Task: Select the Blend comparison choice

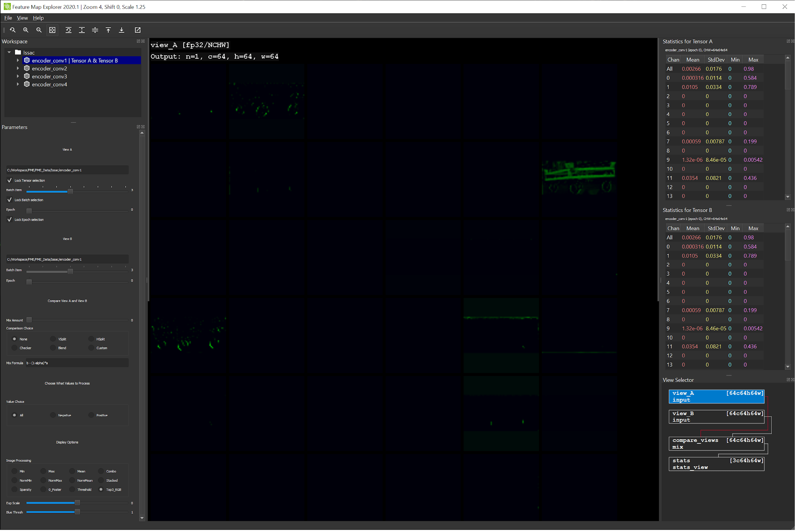Action: (53, 348)
